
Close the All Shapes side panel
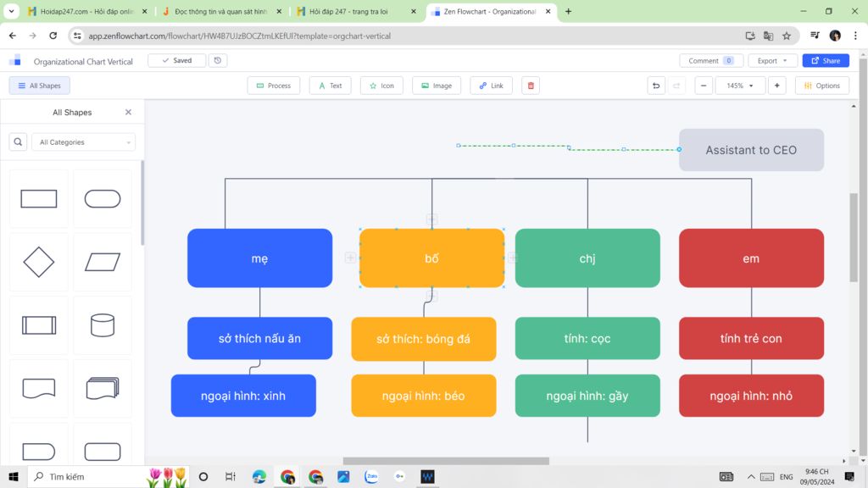pos(128,113)
